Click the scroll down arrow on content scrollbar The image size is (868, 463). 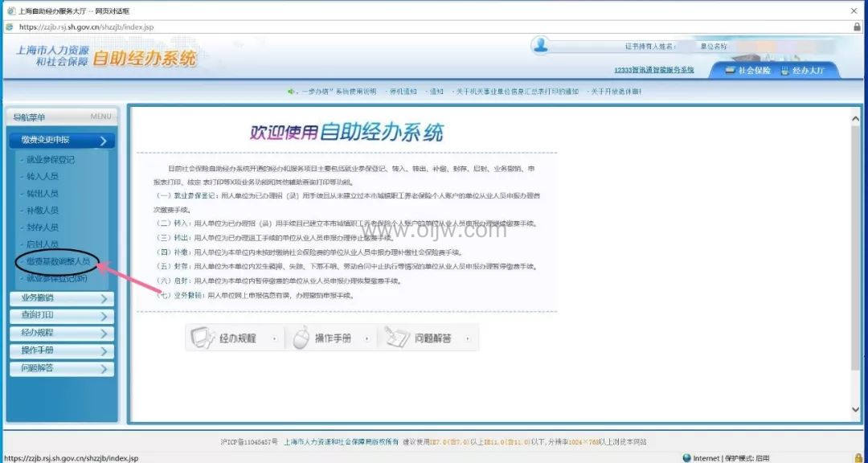click(x=855, y=409)
